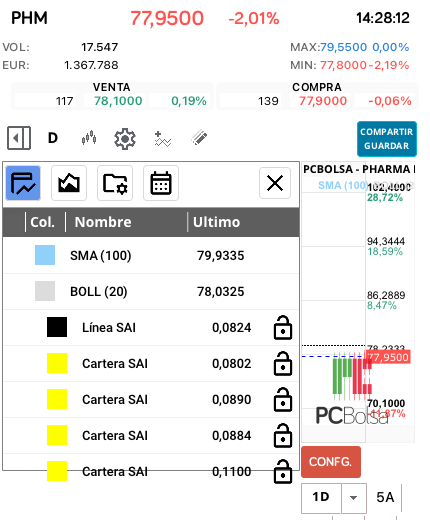The image size is (430, 520).
Task: Open the folder settings tab
Action: coord(115,183)
